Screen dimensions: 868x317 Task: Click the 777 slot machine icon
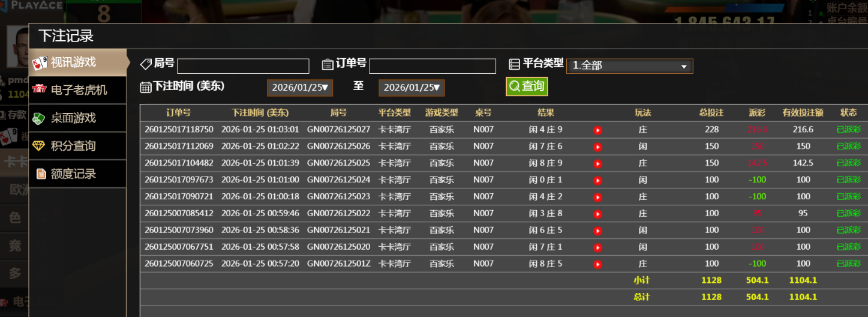[40, 89]
